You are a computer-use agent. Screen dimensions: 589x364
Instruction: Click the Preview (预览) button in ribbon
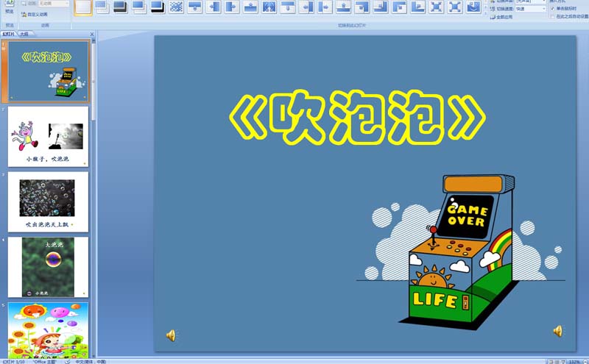9,7
